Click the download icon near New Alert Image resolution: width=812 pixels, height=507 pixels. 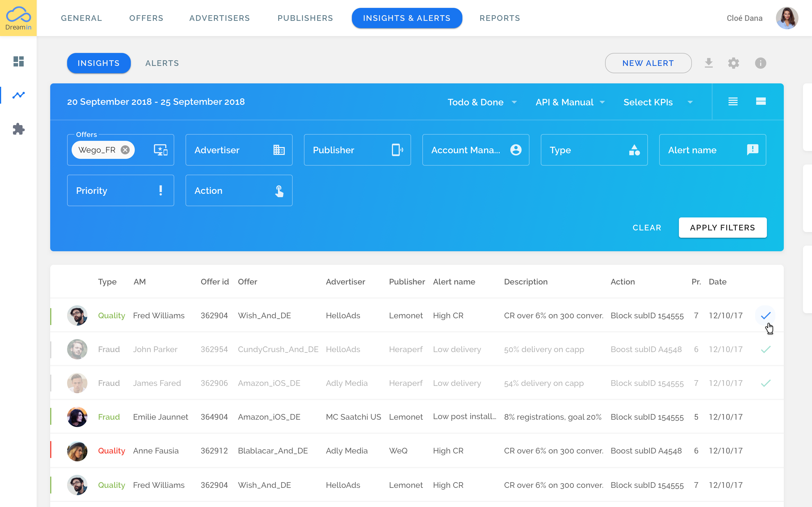709,63
